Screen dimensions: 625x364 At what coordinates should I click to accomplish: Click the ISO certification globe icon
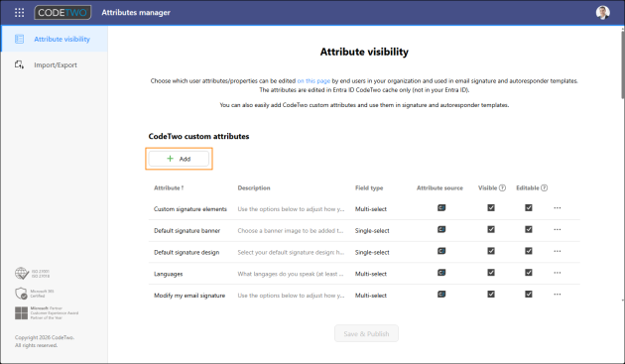[22, 274]
